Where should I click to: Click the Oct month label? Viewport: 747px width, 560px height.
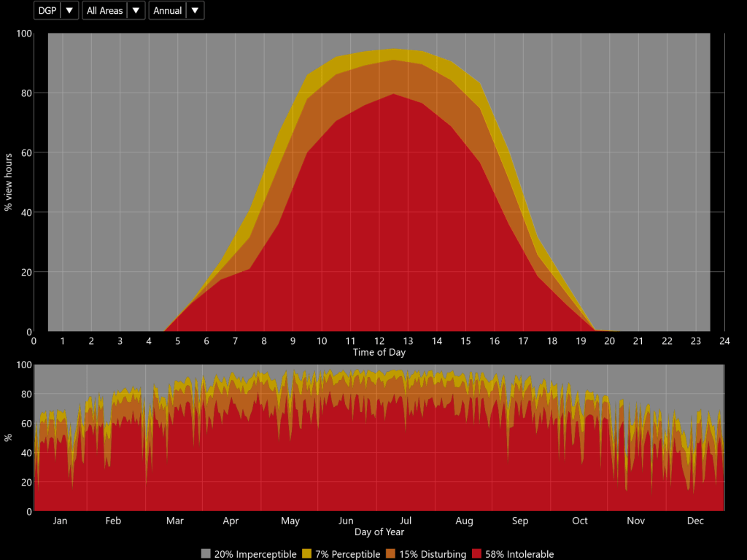(x=579, y=521)
